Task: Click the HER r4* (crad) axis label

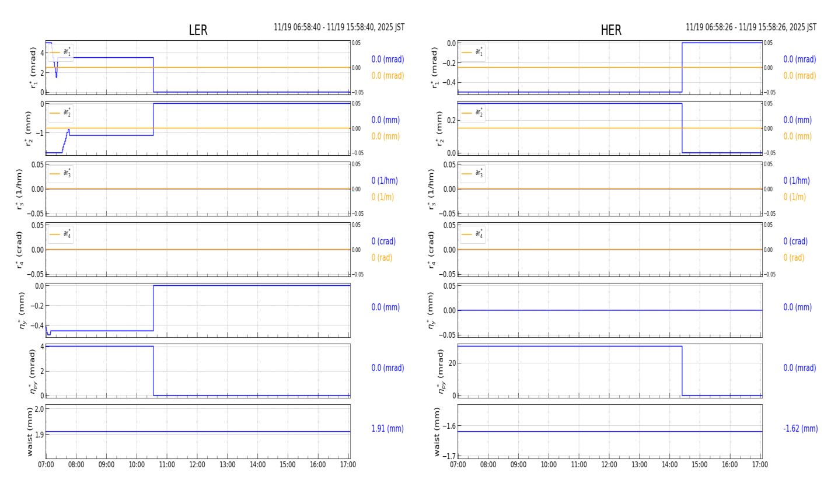Action: [x=431, y=250]
